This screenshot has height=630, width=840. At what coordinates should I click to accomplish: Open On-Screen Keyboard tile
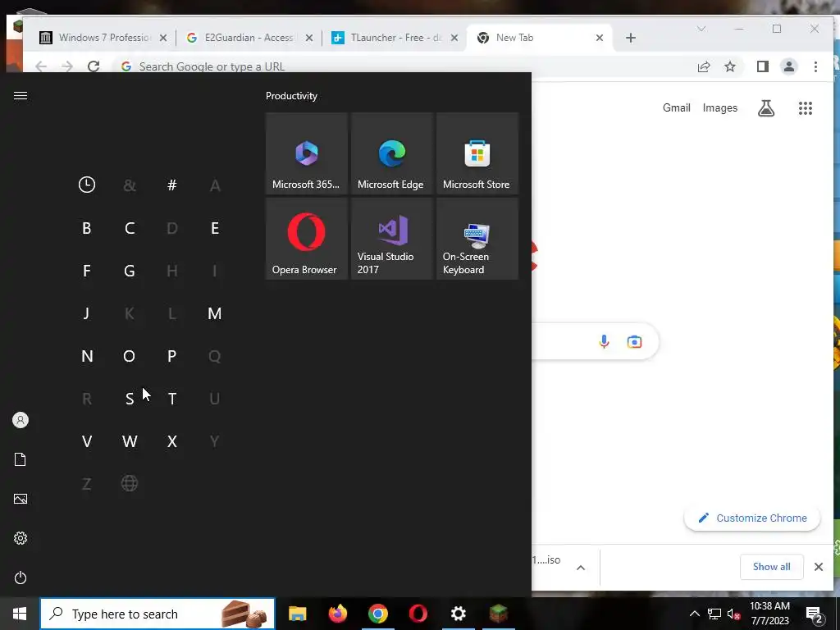click(x=477, y=239)
